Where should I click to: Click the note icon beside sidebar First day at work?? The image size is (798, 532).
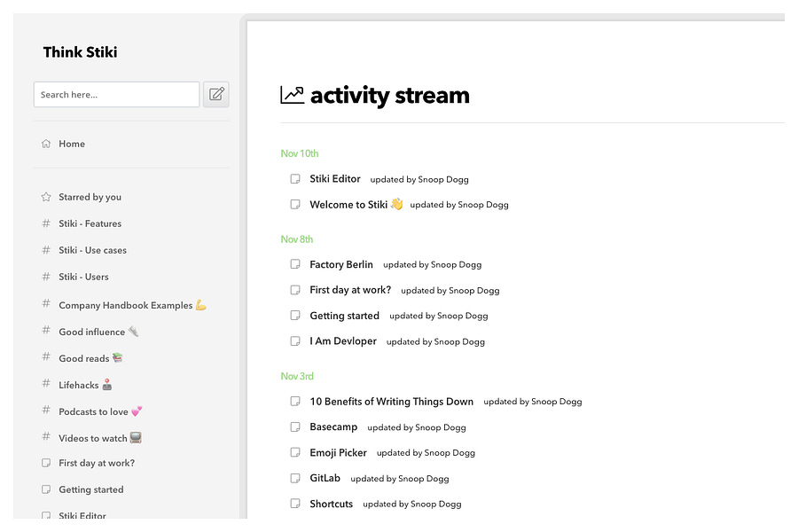[x=46, y=463]
